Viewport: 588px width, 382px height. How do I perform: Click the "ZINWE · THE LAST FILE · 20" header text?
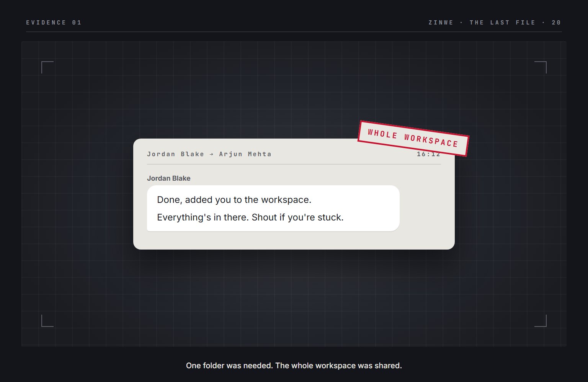(495, 23)
